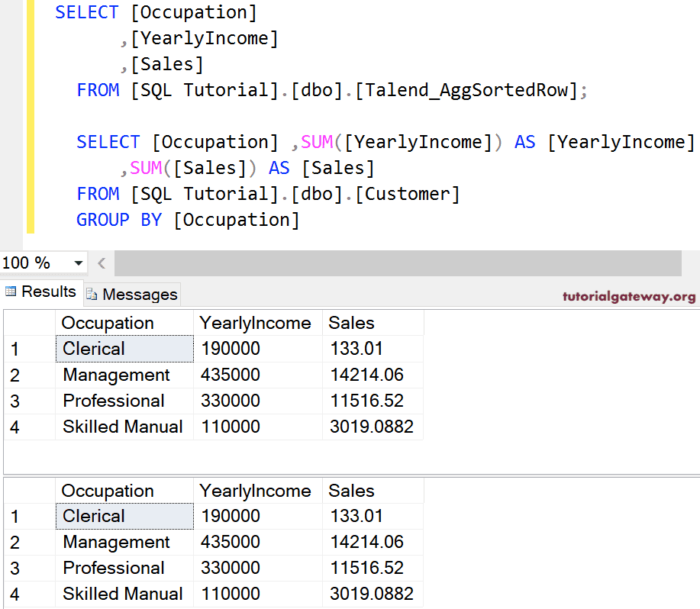The width and height of the screenshot is (700, 609).
Task: Place cursor on GROUP BY in the query
Action: point(114,220)
